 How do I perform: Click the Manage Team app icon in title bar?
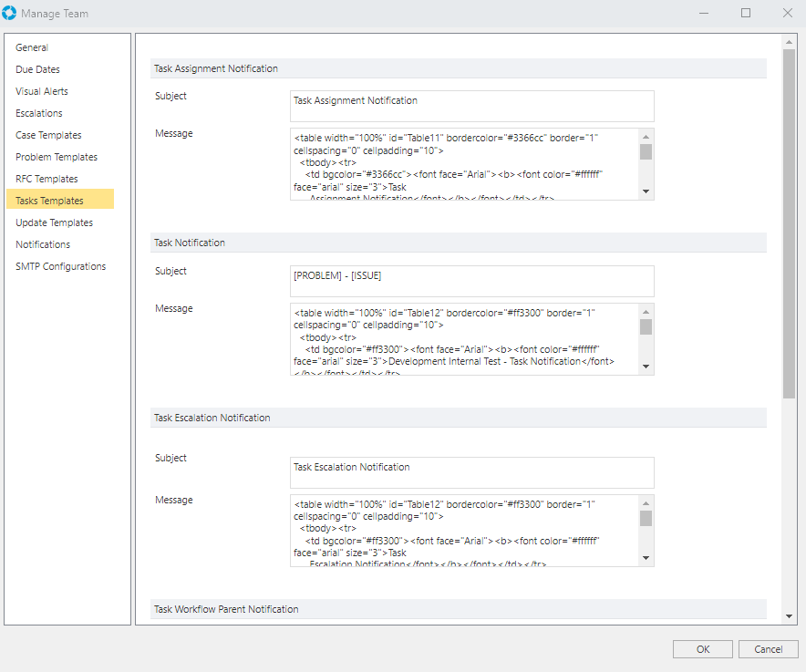tap(10, 14)
